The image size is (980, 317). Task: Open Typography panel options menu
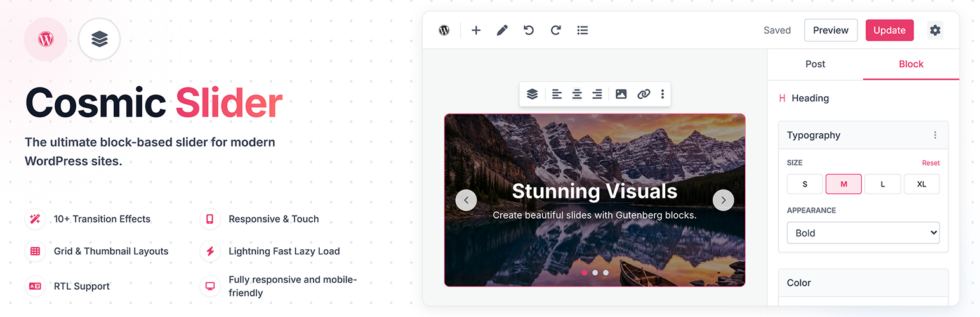(x=935, y=135)
